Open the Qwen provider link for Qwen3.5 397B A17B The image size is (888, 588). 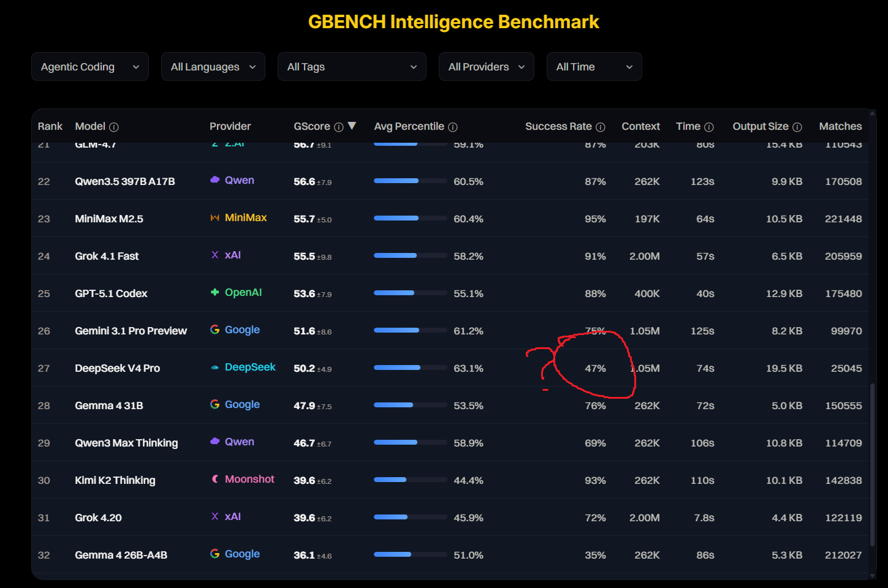(x=240, y=180)
